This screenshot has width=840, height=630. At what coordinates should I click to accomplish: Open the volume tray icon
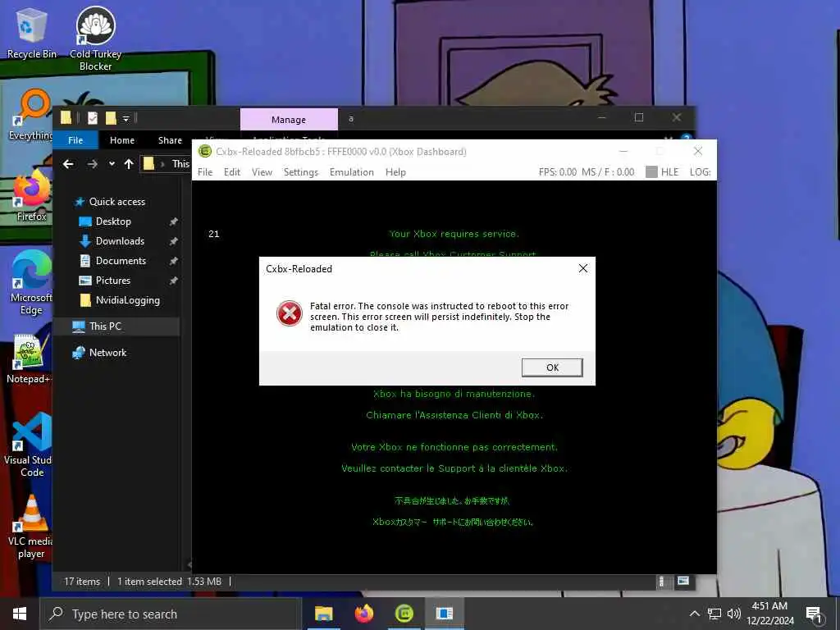tap(733, 614)
